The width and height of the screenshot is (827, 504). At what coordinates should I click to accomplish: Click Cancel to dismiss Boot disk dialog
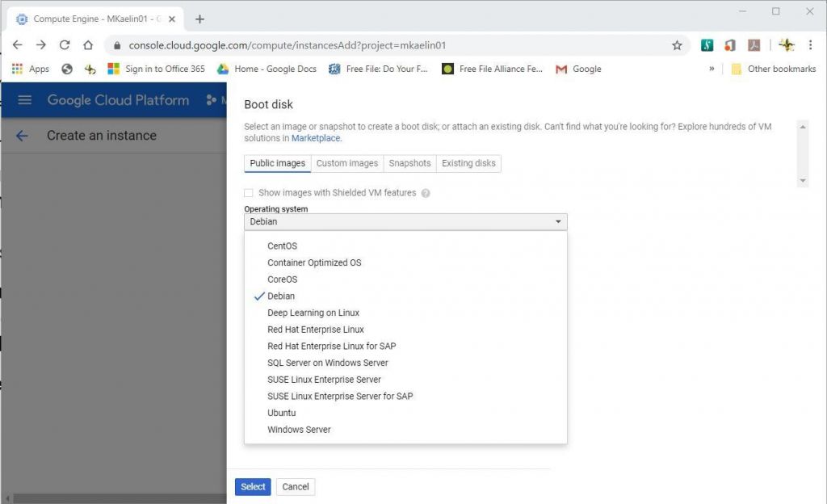point(296,487)
